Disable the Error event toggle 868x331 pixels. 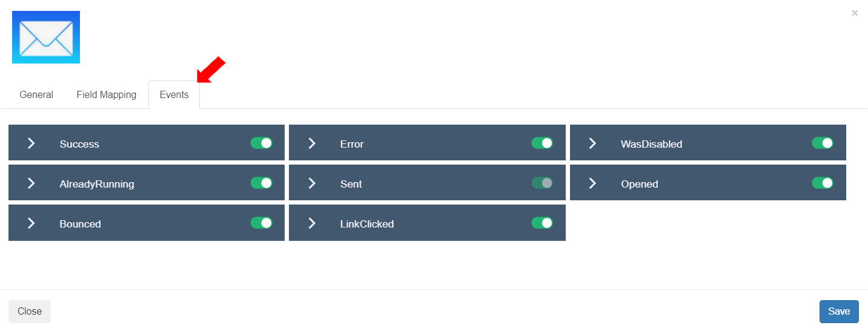(542, 143)
